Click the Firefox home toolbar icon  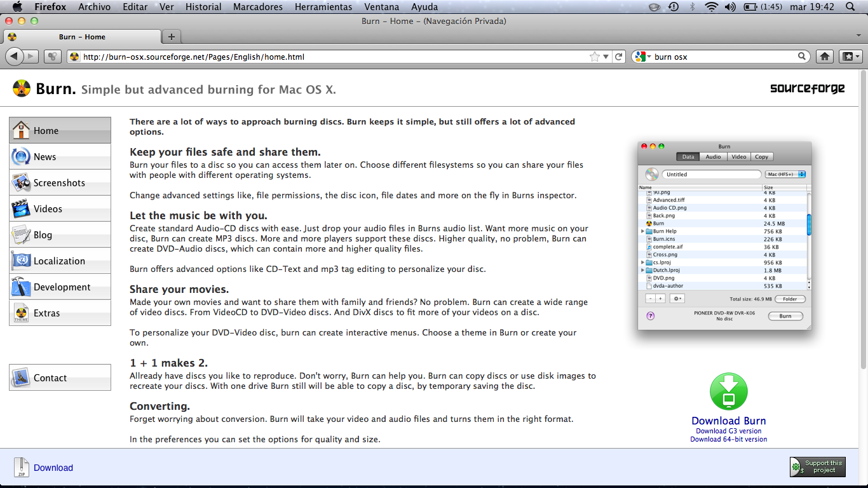[824, 57]
